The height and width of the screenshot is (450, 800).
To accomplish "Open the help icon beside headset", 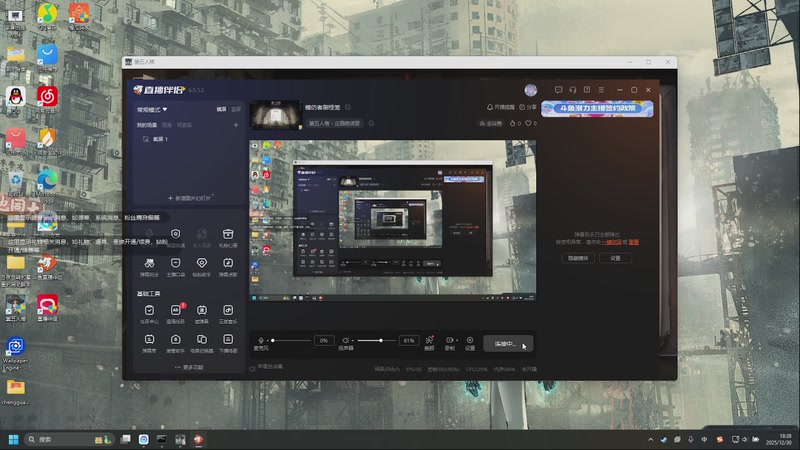I will (587, 90).
